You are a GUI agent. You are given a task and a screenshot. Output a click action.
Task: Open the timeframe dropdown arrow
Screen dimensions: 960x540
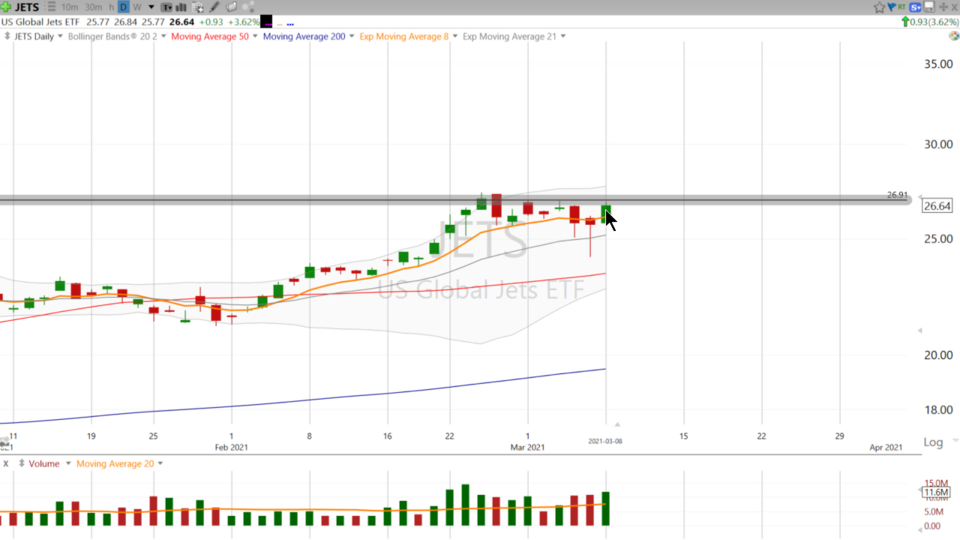(x=151, y=7)
